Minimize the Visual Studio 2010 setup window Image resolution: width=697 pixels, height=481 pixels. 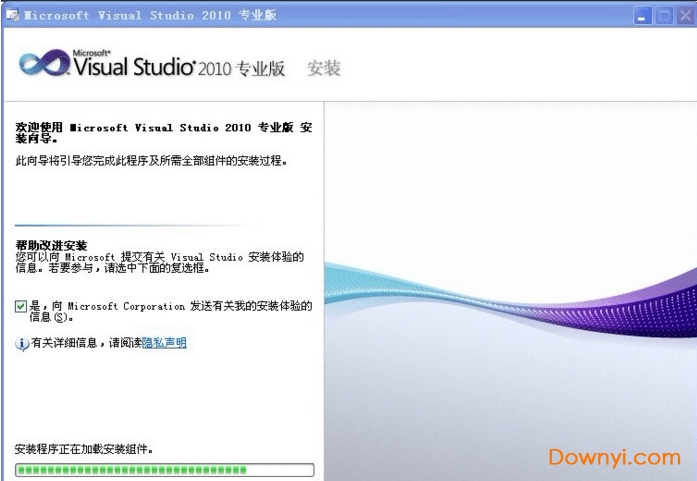click(x=643, y=15)
